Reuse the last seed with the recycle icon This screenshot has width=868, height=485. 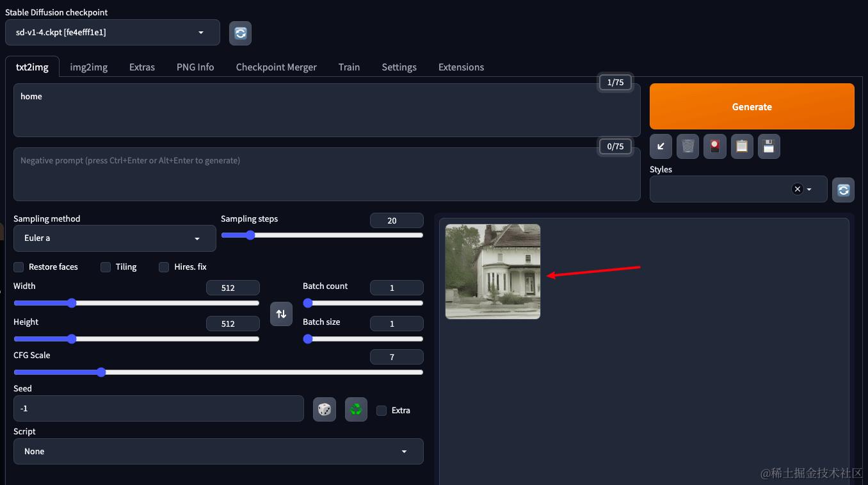coord(356,409)
